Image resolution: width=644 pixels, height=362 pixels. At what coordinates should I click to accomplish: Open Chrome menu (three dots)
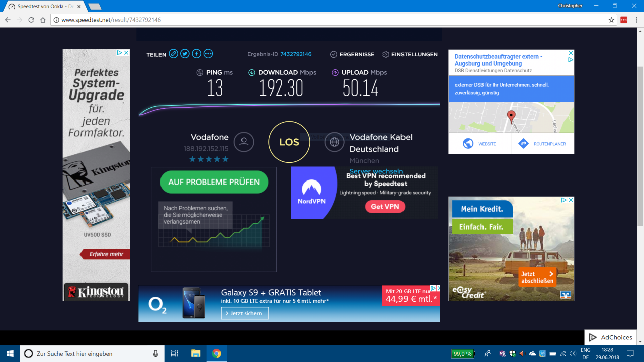pyautogui.click(x=637, y=20)
